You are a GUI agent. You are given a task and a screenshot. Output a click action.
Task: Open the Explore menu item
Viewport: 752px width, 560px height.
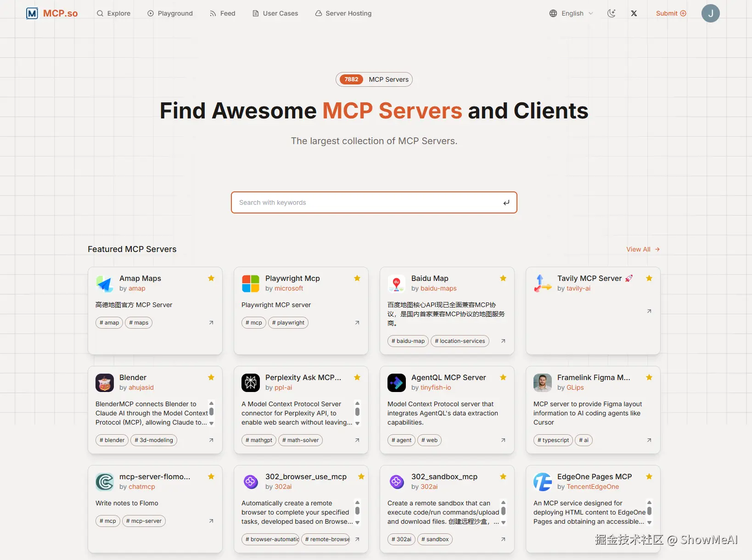coord(113,13)
